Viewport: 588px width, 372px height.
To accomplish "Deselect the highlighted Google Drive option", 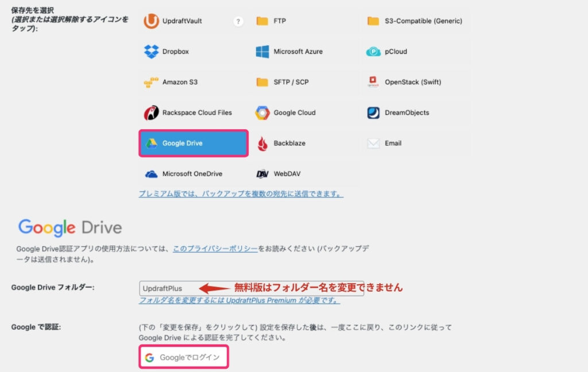I will (194, 144).
